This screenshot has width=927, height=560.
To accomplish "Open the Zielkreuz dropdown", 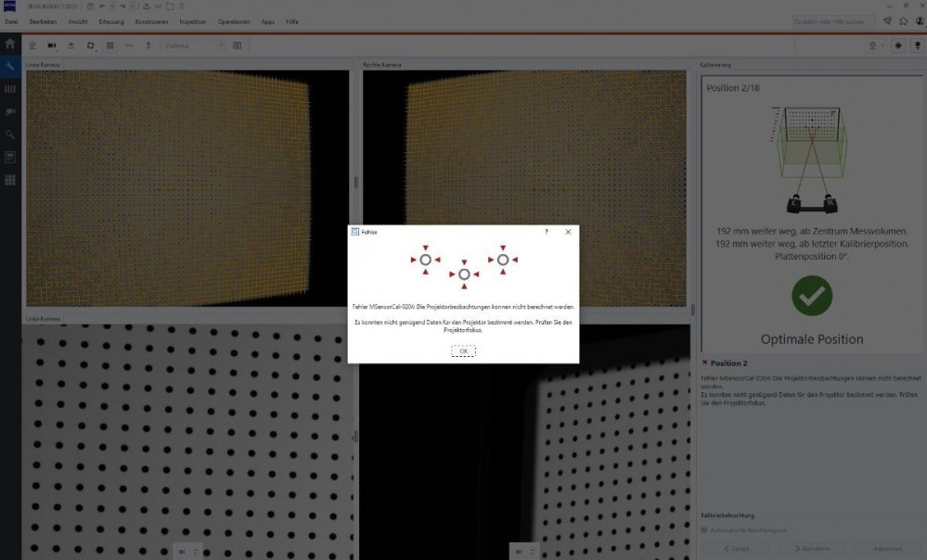I will click(194, 45).
